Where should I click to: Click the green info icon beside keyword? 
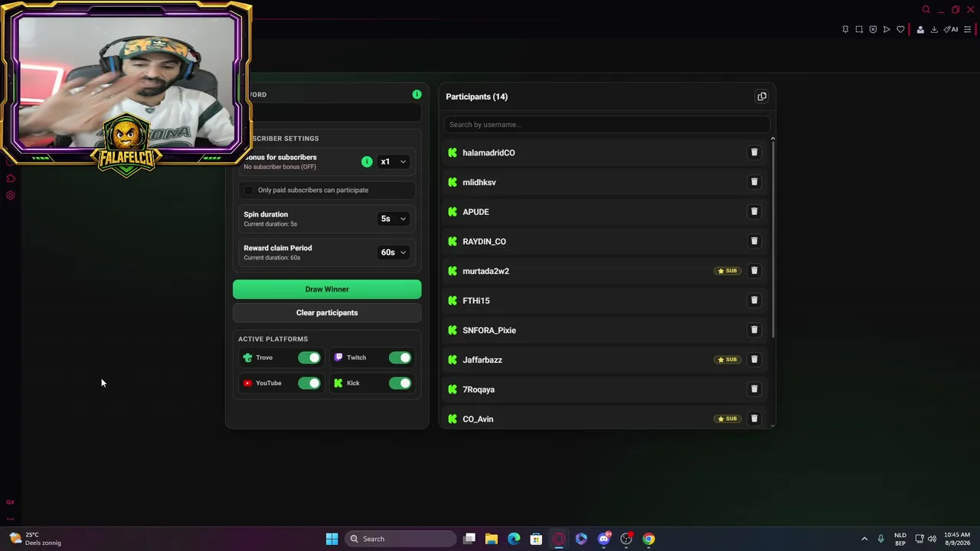tap(416, 94)
